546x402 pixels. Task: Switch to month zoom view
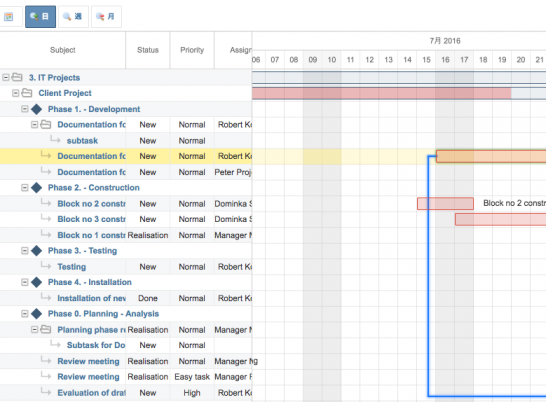pyautogui.click(x=106, y=16)
